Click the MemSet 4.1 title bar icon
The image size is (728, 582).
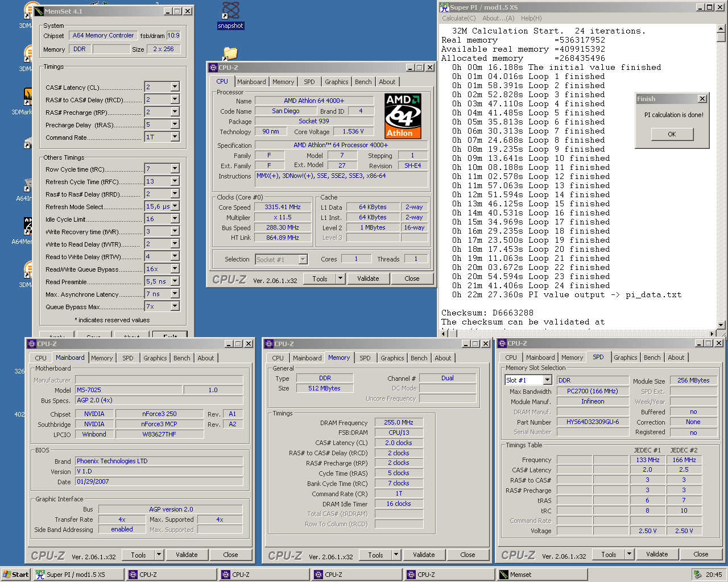pos(39,11)
